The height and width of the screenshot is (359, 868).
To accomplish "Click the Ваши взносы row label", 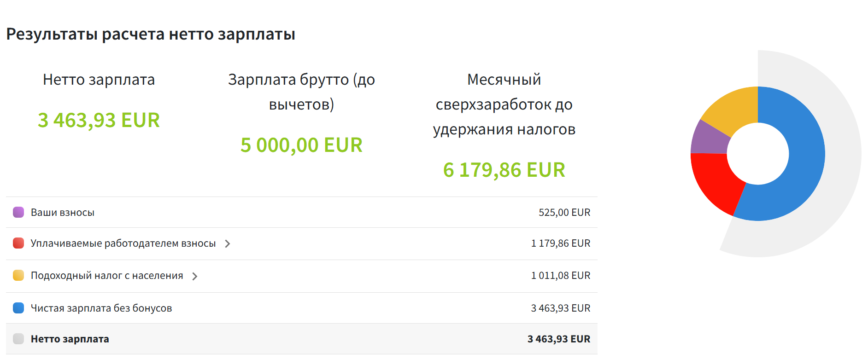I will 62,212.
